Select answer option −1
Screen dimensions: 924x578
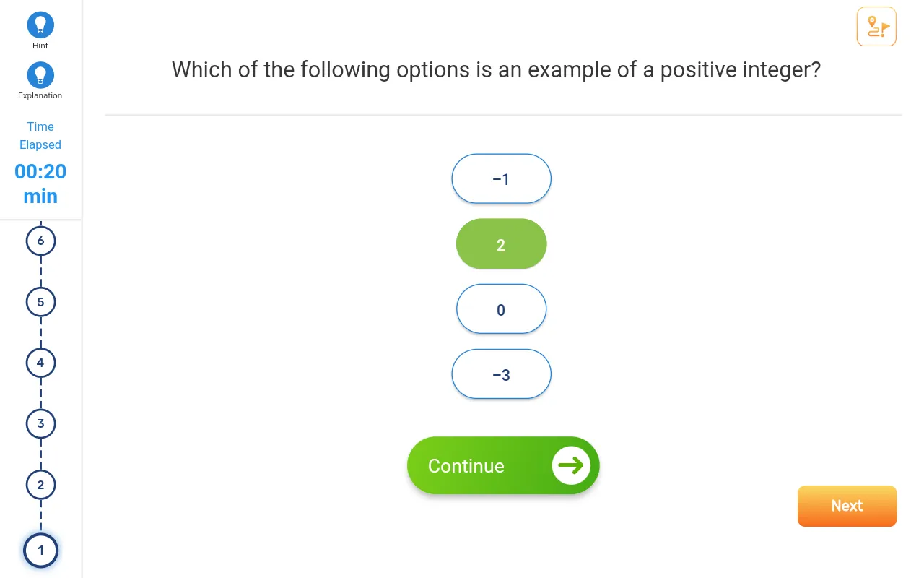tap(501, 178)
